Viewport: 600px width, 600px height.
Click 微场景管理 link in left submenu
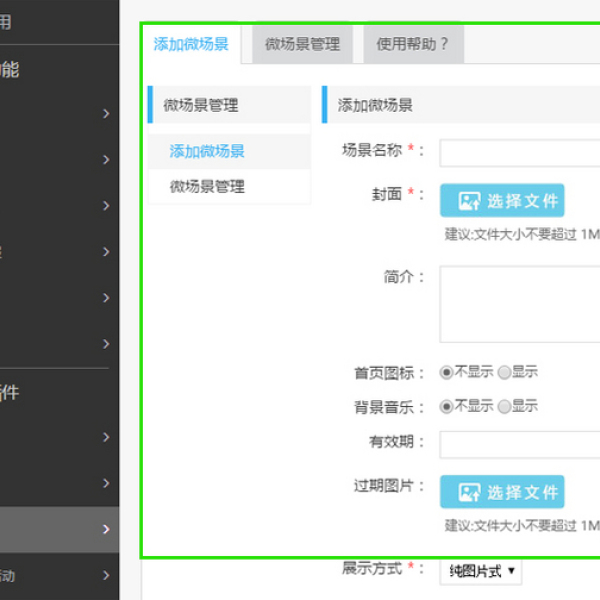(x=207, y=186)
